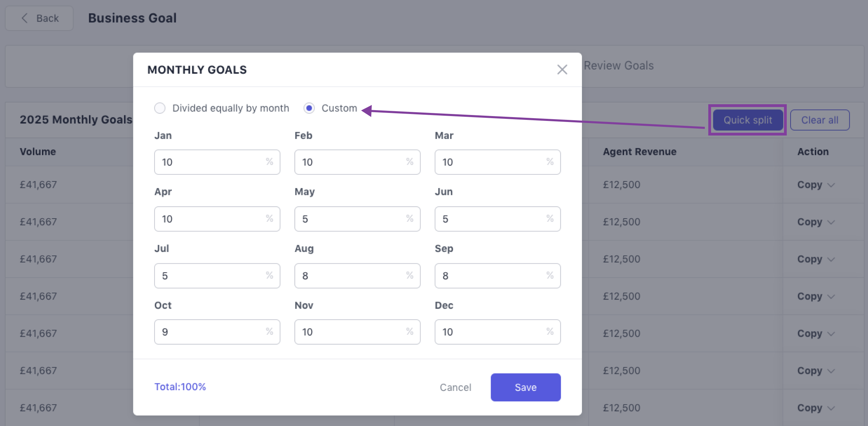Cancel the monthly goals dialog
Viewport: 868px width, 426px height.
click(455, 387)
